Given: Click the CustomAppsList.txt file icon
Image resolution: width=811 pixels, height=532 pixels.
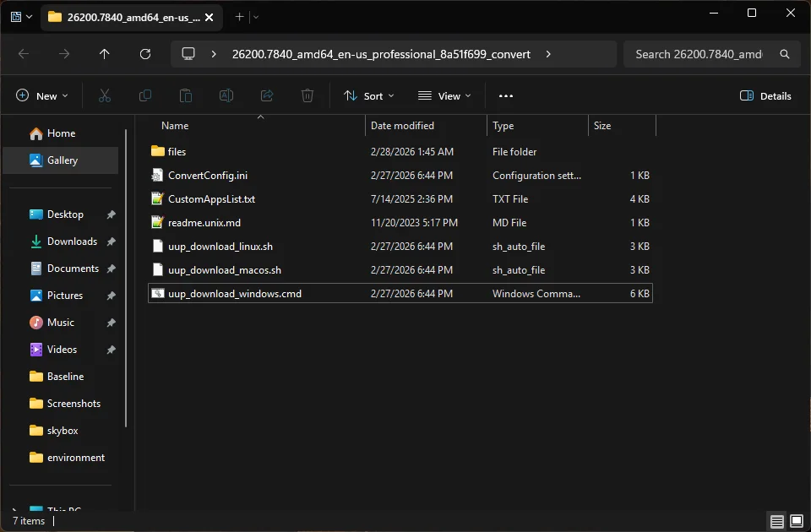Looking at the screenshot, I should [x=157, y=198].
